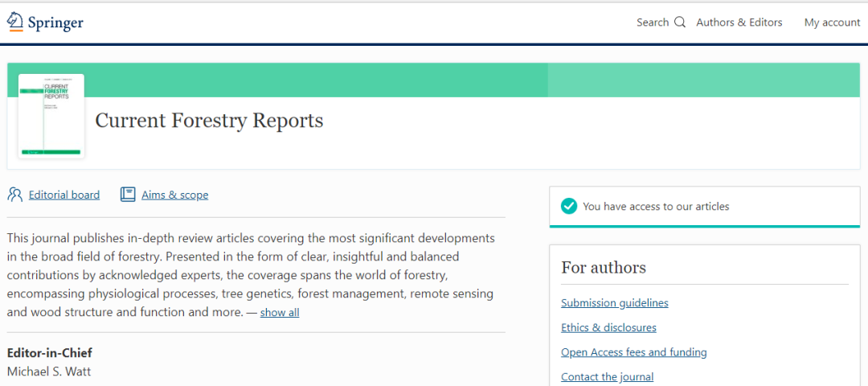This screenshot has width=868, height=386.
Task: Go to My account
Action: click(x=832, y=23)
